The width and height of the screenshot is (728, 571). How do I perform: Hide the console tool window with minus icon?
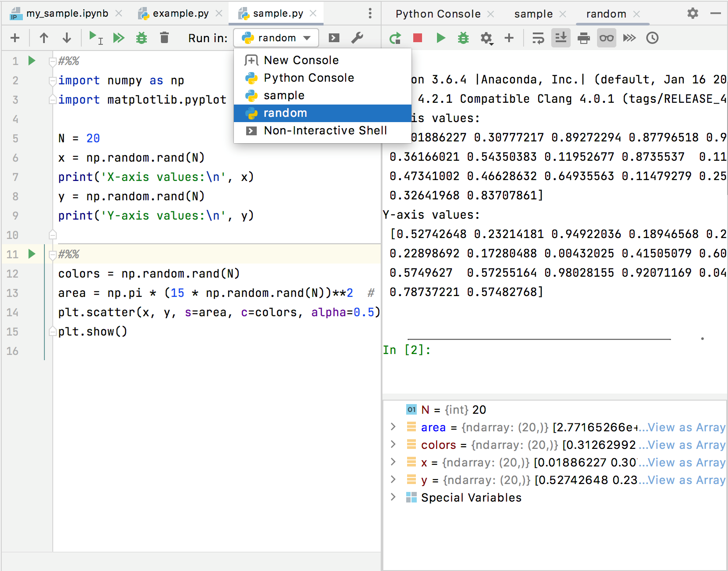(716, 13)
